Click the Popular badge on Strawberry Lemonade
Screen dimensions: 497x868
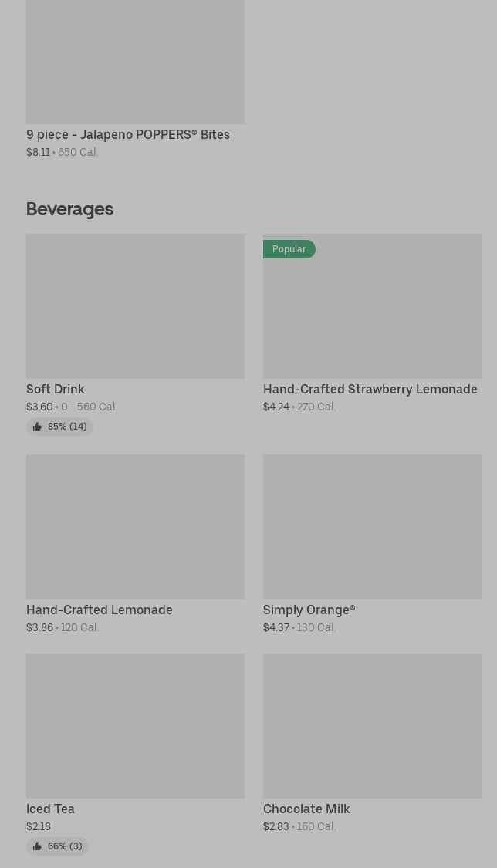point(289,249)
